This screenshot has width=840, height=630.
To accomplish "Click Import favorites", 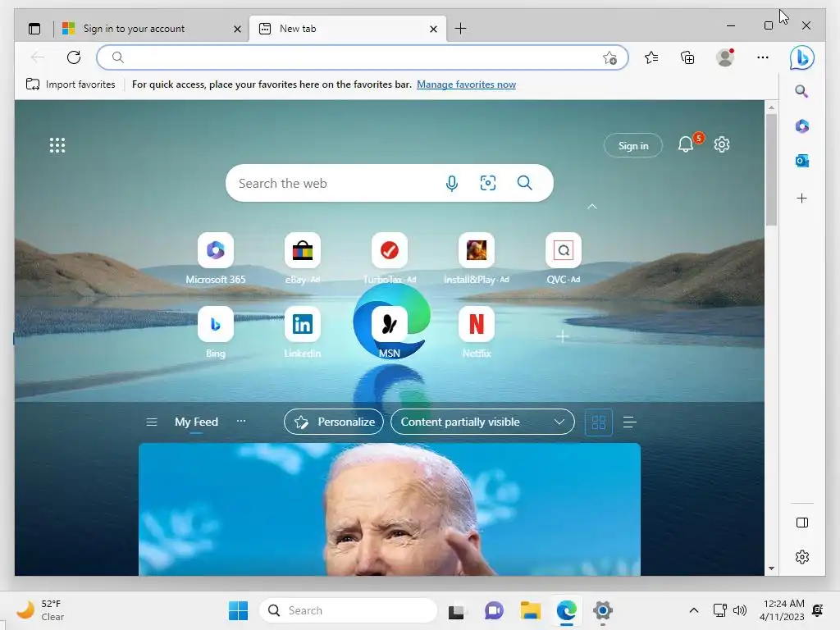I will 71,84.
